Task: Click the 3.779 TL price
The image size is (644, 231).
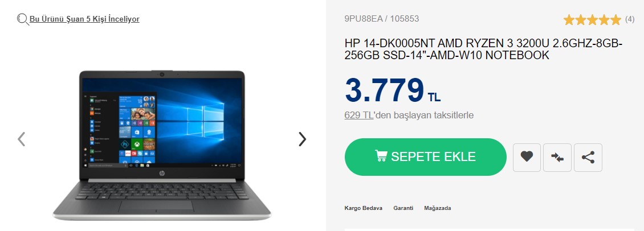Action: click(x=392, y=90)
